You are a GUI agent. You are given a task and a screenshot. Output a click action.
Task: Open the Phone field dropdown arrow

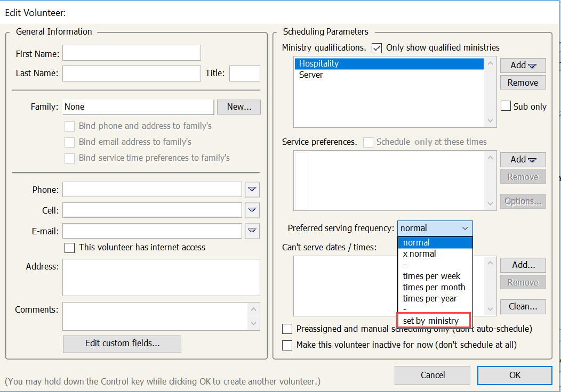point(252,190)
